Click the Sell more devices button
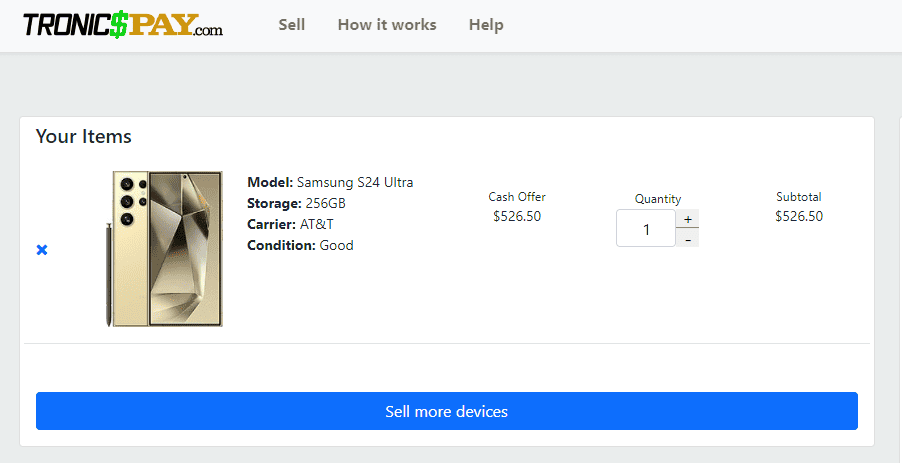 447,411
